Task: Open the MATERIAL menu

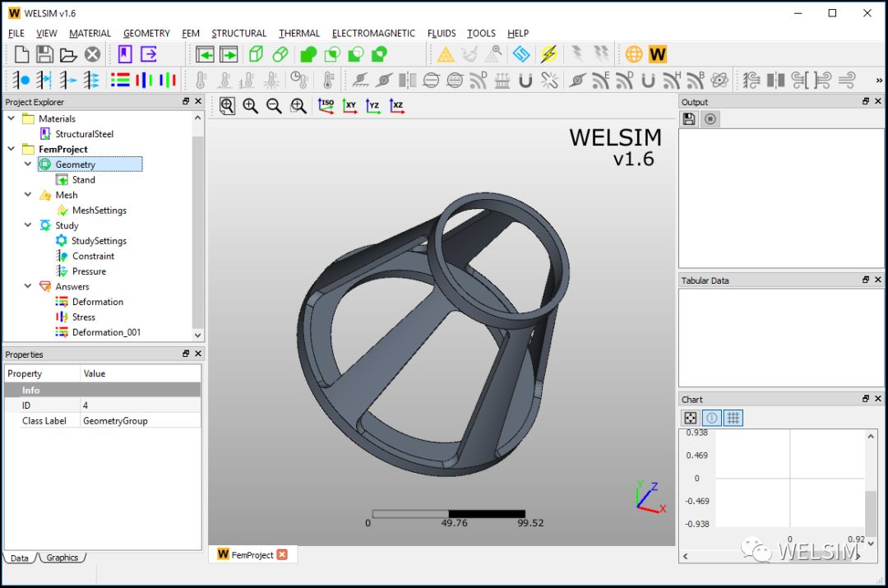Action: (90, 34)
